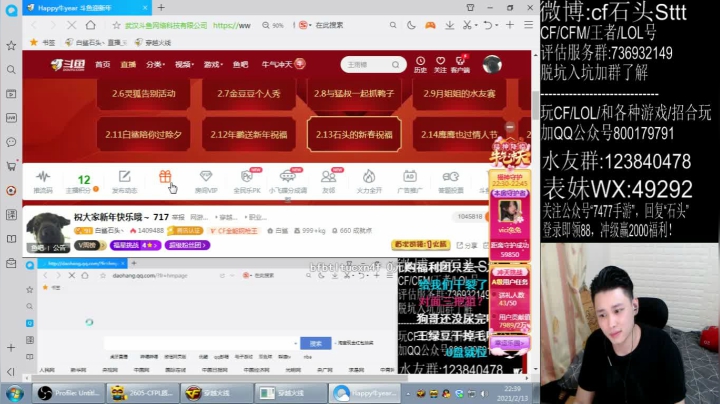
Task: Open browser hamburger menu
Action: point(529,25)
